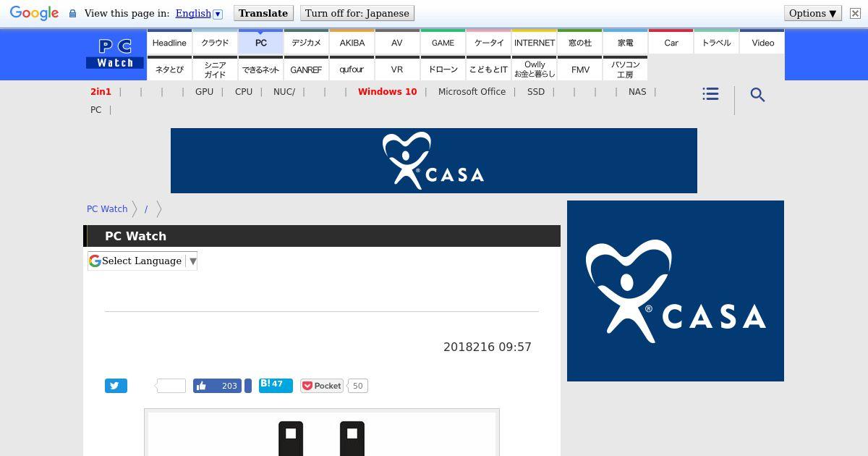The image size is (868, 456).
Task: Open the Headline tab
Action: tap(169, 43)
